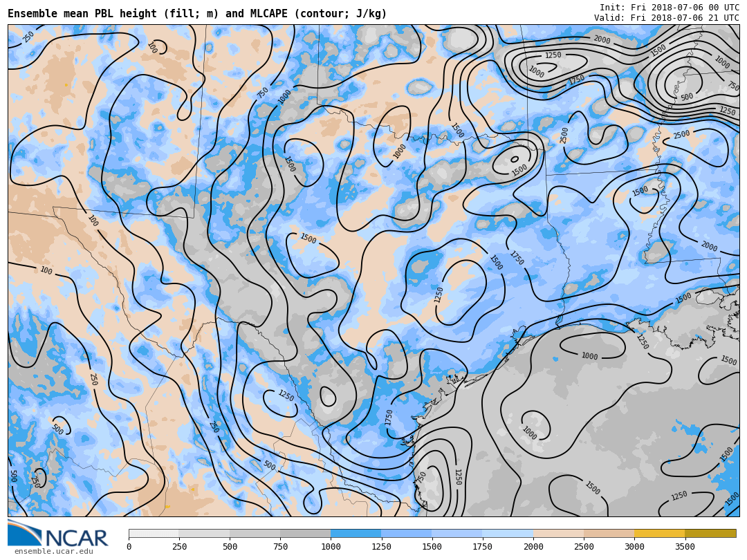Click the 3500 tick label under the colorbar
The image size is (747, 560).
click(x=685, y=547)
